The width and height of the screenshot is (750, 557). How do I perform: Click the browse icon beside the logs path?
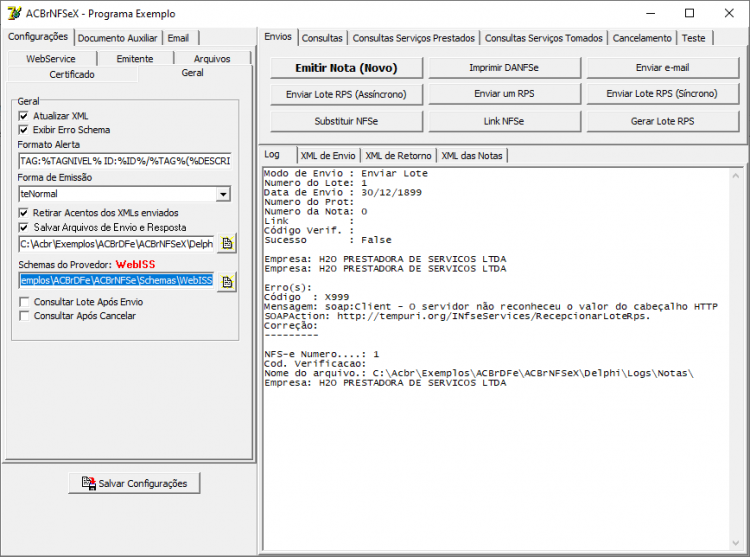227,244
